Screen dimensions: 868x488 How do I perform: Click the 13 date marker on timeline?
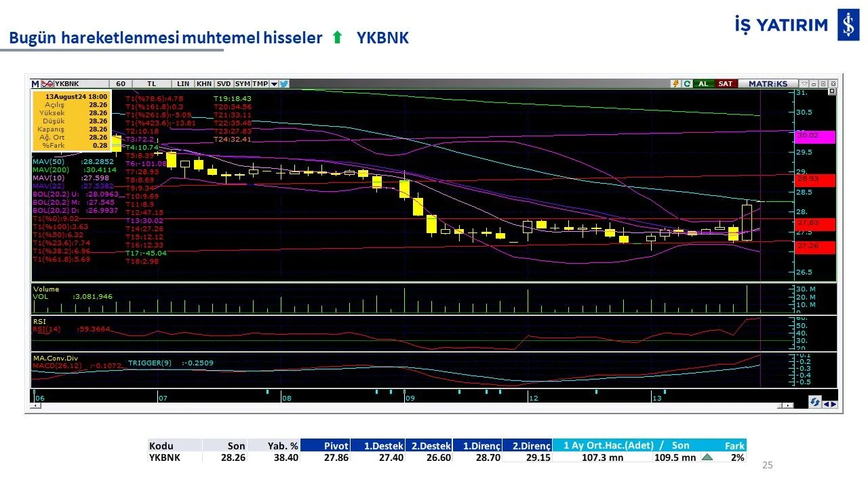click(x=657, y=399)
